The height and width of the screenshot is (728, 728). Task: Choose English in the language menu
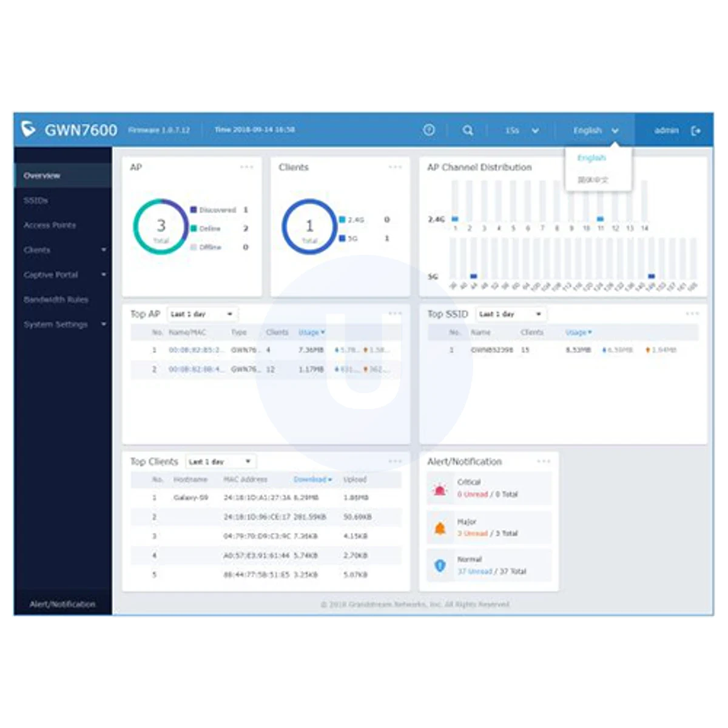[x=591, y=158]
